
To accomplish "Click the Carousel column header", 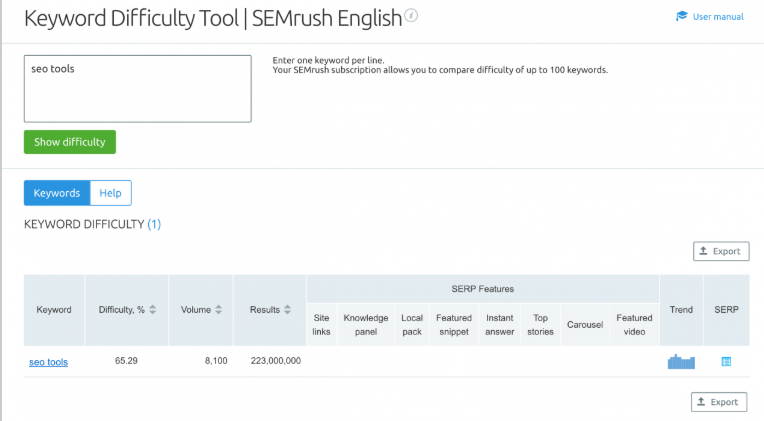I will [x=585, y=325].
